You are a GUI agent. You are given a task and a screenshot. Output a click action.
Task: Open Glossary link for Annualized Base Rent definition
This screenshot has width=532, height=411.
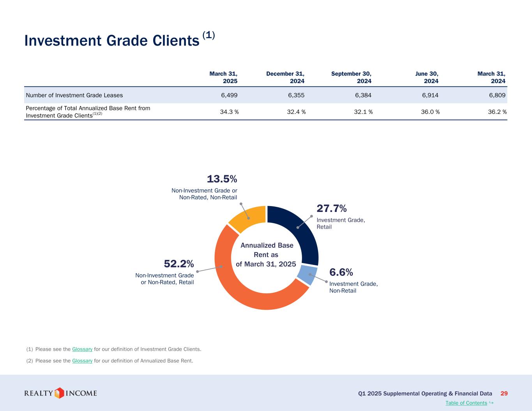pyautogui.click(x=82, y=361)
